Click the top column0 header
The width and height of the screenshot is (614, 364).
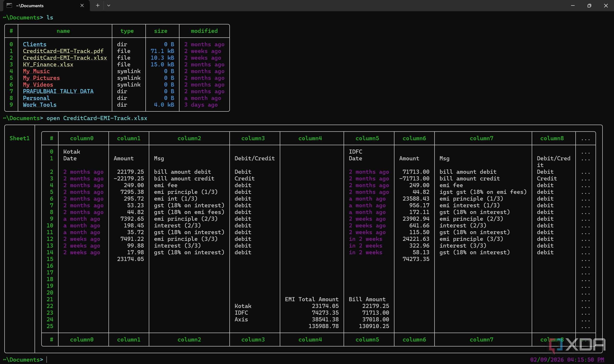click(82, 138)
